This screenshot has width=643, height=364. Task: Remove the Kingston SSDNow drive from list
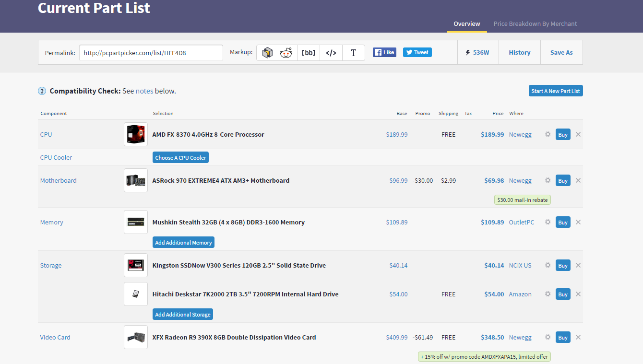(578, 265)
